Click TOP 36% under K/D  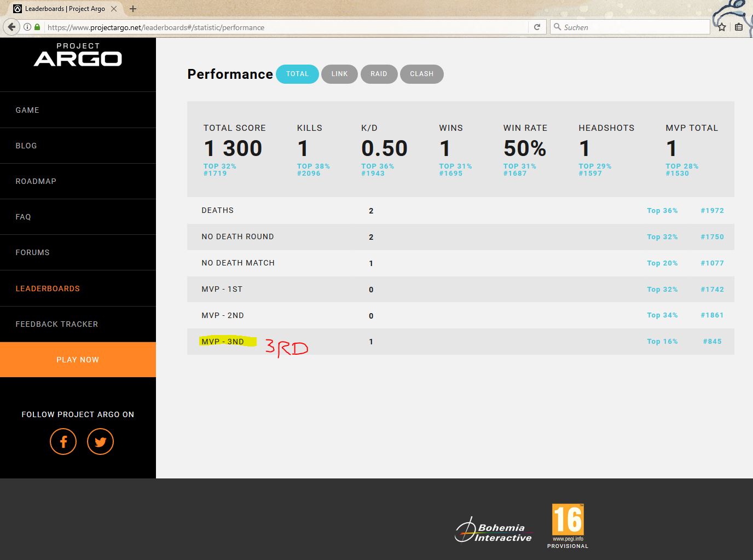pyautogui.click(x=378, y=166)
